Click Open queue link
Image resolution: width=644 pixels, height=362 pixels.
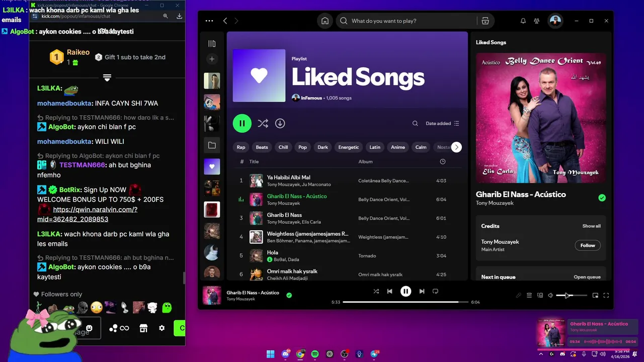tap(587, 277)
